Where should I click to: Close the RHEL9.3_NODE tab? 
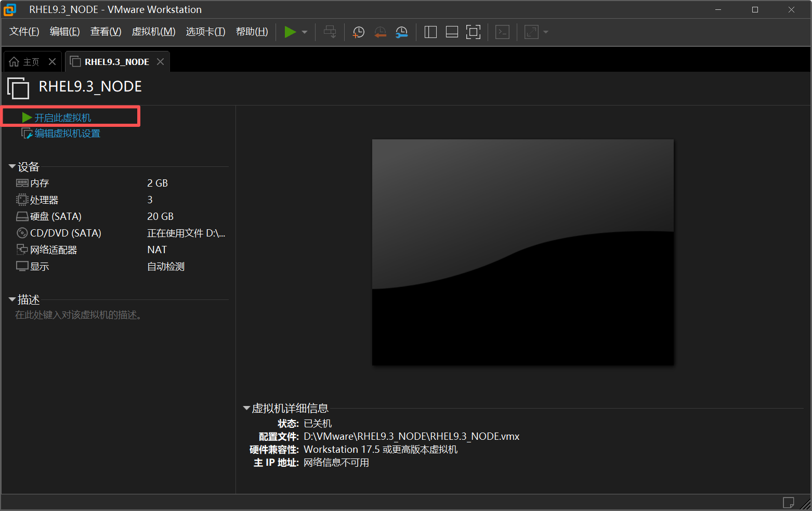[x=161, y=62]
